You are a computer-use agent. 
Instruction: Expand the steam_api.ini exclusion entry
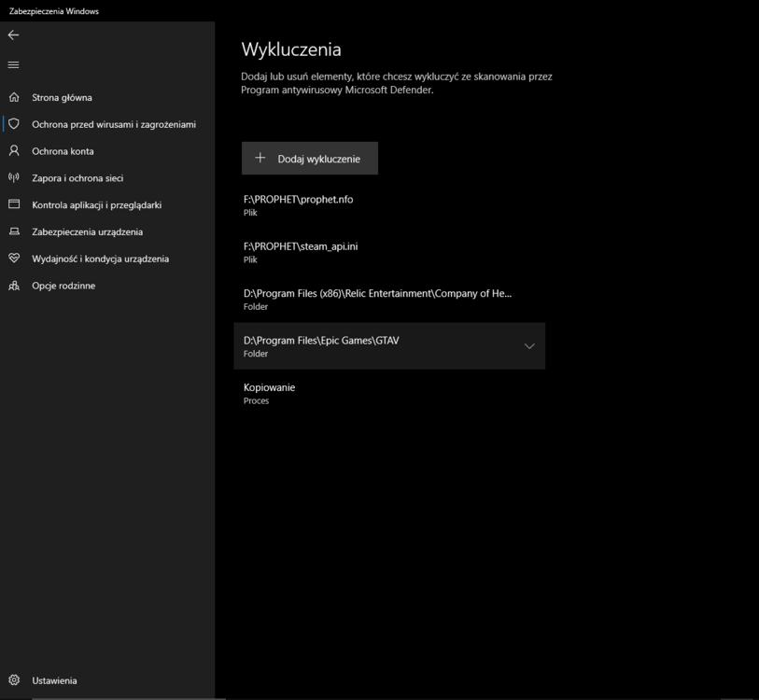[389, 252]
